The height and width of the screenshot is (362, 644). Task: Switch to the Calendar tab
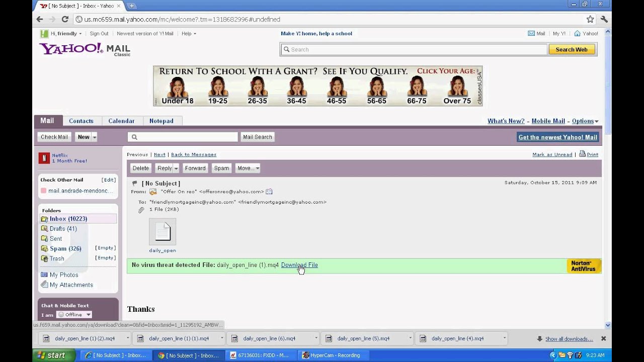[121, 121]
